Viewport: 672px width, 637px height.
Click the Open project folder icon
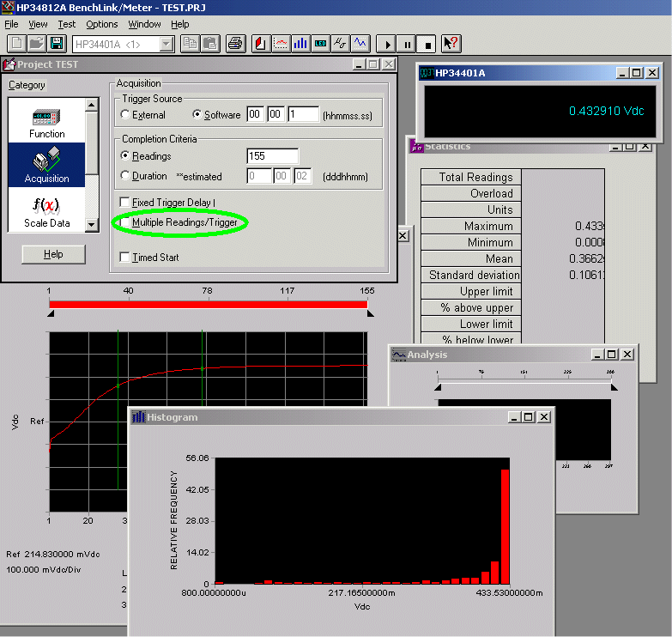click(37, 43)
